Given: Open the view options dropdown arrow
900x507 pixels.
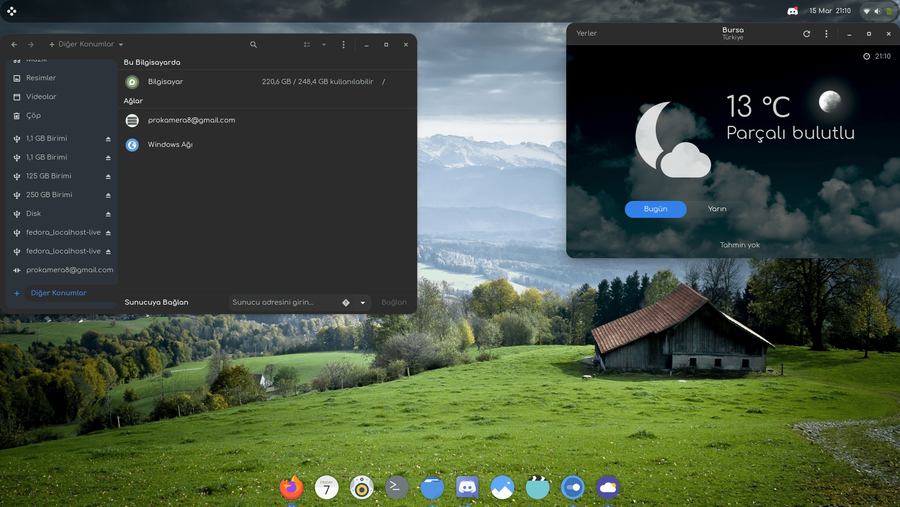Looking at the screenshot, I should point(324,45).
